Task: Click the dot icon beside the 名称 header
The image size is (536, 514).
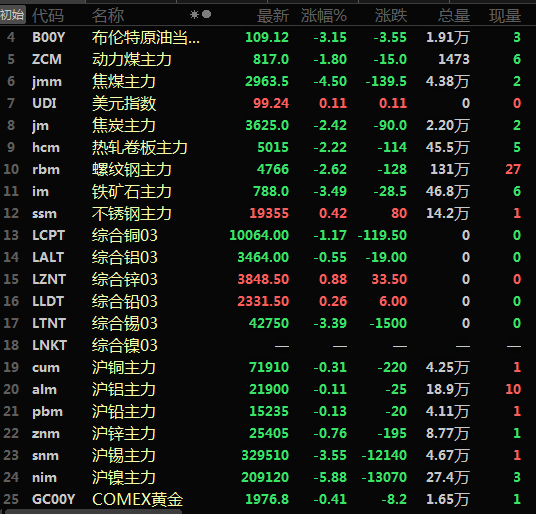Action: point(206,14)
